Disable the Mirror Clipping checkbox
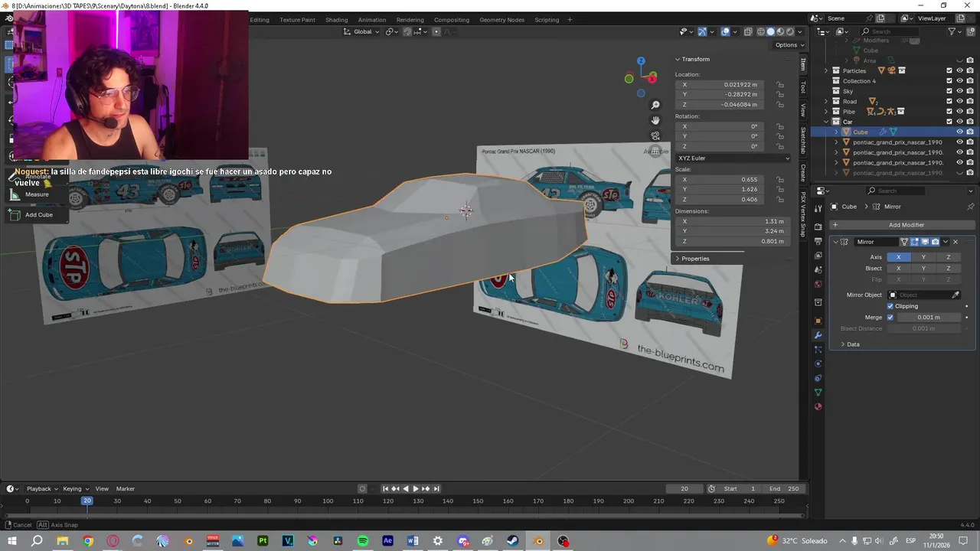Screen dimensions: 980x551 890,306
